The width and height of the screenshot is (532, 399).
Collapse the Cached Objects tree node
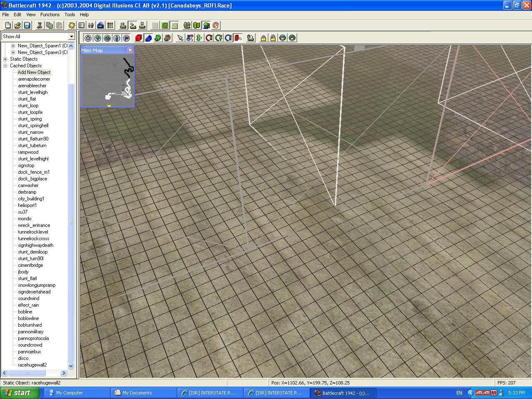coord(5,66)
